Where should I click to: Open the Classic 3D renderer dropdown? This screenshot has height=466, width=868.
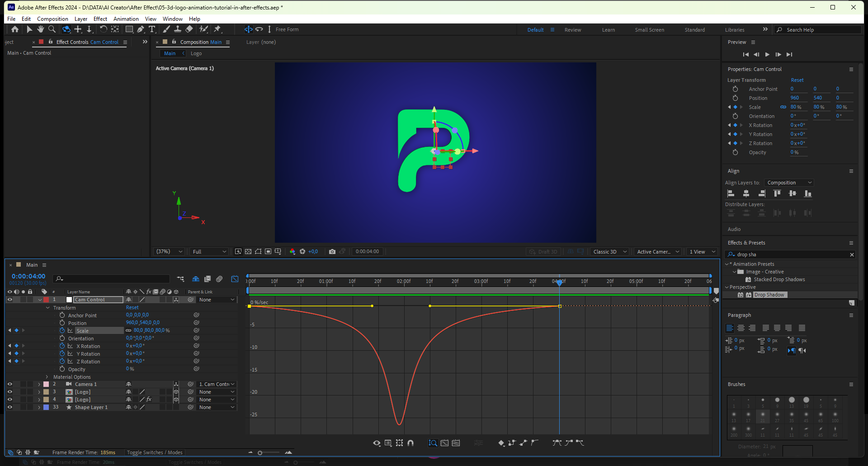[x=609, y=252]
